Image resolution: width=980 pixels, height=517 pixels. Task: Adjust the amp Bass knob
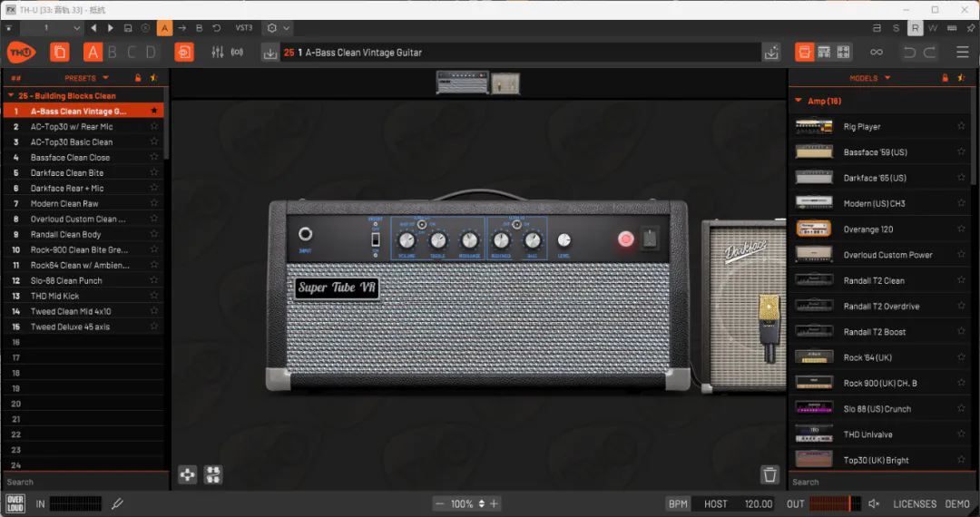533,240
